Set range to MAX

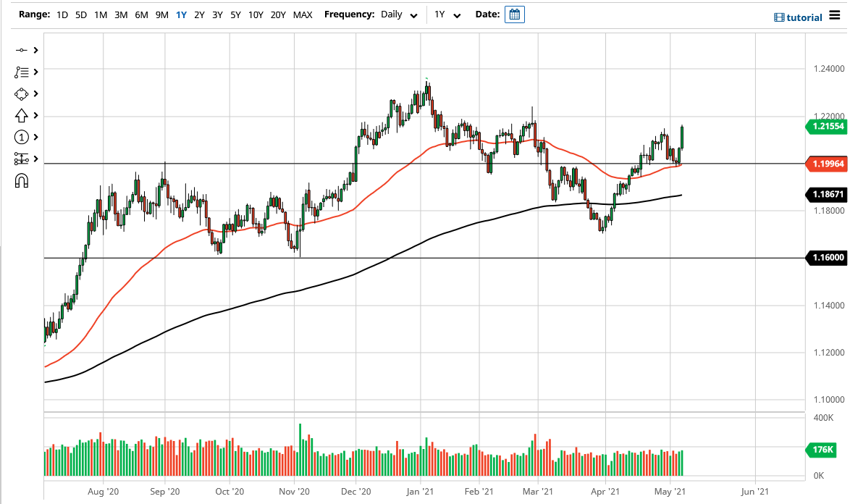(x=303, y=14)
